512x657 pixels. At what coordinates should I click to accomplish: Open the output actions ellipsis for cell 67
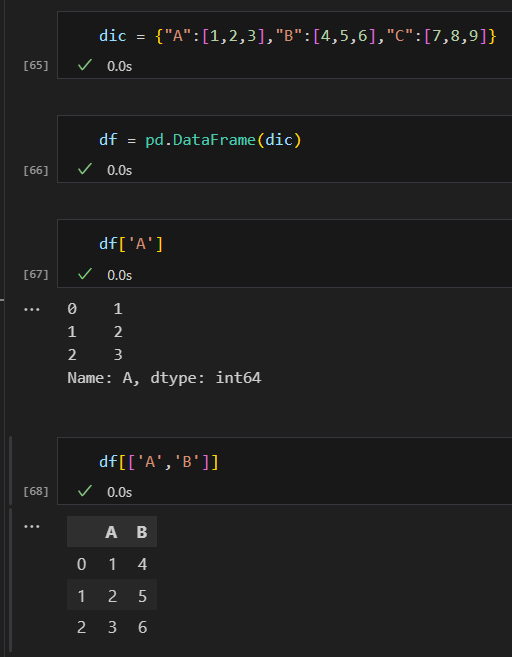click(32, 310)
